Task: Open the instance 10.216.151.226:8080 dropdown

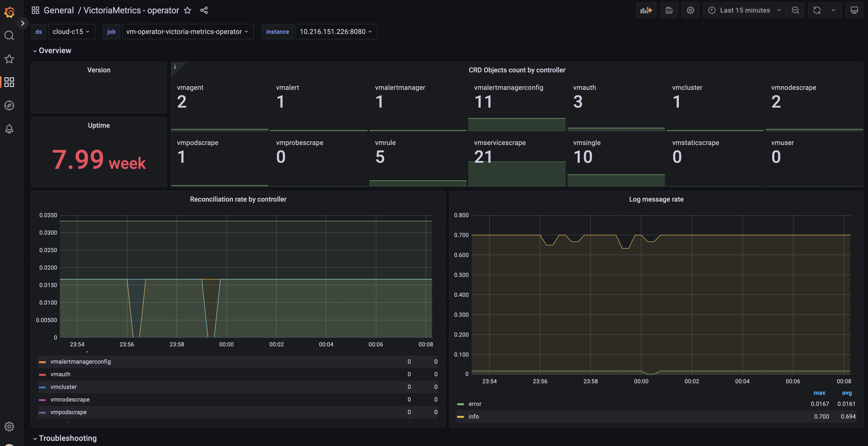Action: pyautogui.click(x=336, y=32)
